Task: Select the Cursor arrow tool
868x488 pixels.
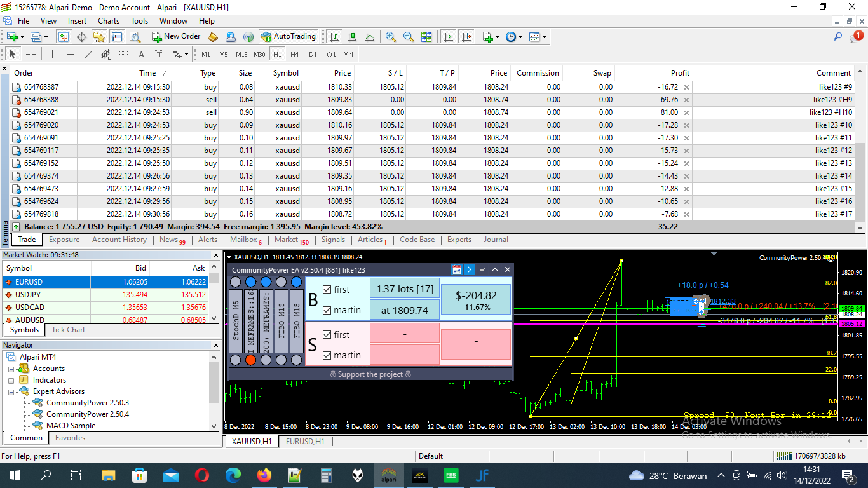Action: (12, 55)
